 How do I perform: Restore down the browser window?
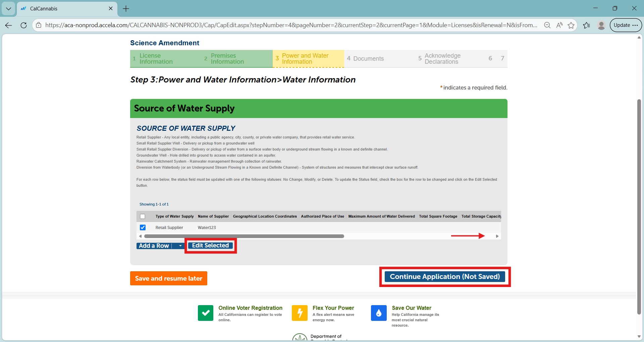pyautogui.click(x=615, y=8)
